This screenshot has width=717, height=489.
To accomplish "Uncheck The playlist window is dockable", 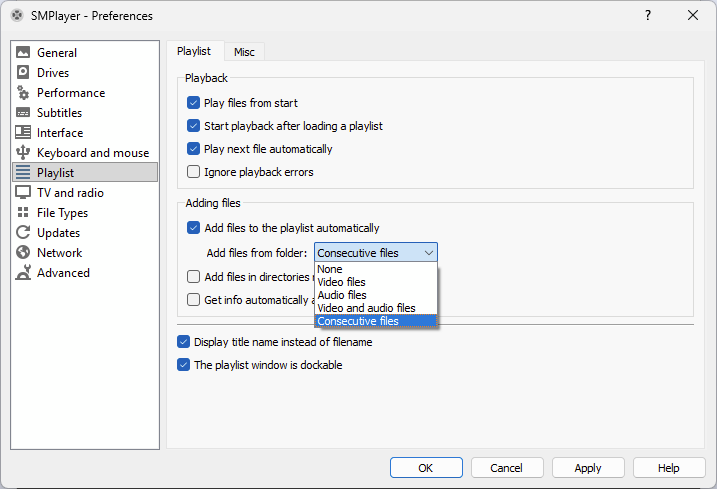I will coord(183,365).
